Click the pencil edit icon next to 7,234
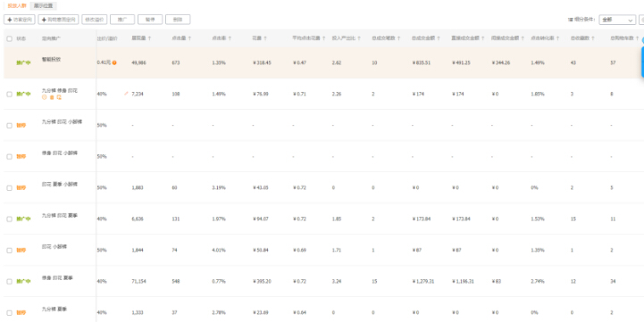644x322 pixels. click(126, 94)
